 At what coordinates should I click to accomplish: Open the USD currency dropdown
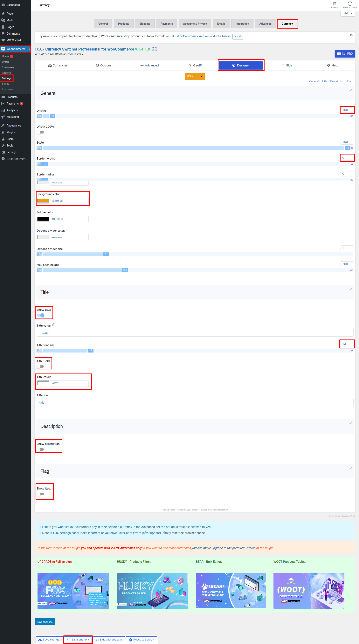195,76
